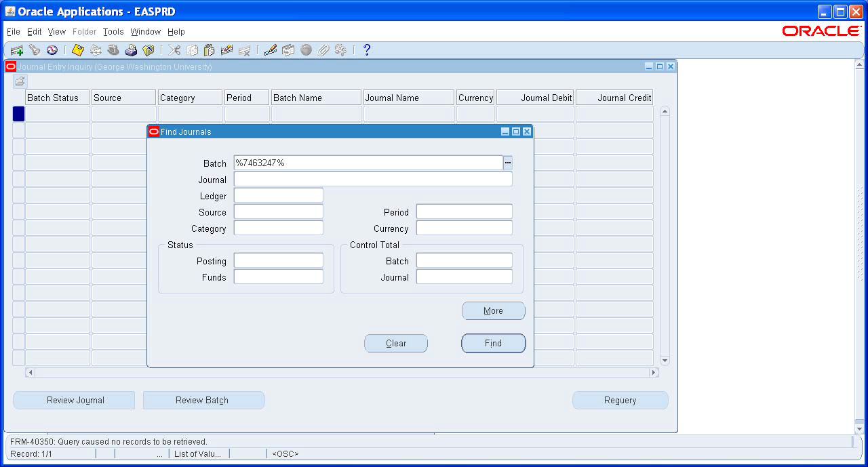Click the folder tools icon in Journal Entry Inquiry
Image resolution: width=868 pixels, height=467 pixels.
19,81
